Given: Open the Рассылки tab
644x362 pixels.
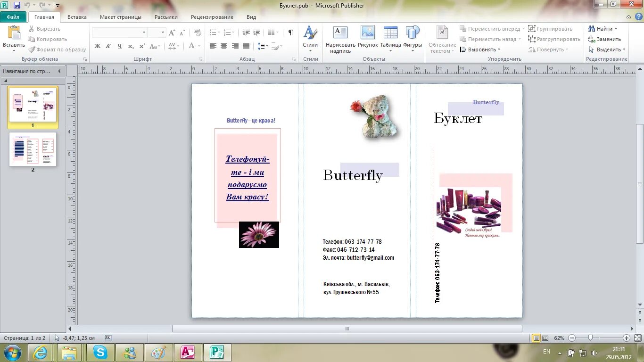Looking at the screenshot, I should click(166, 17).
